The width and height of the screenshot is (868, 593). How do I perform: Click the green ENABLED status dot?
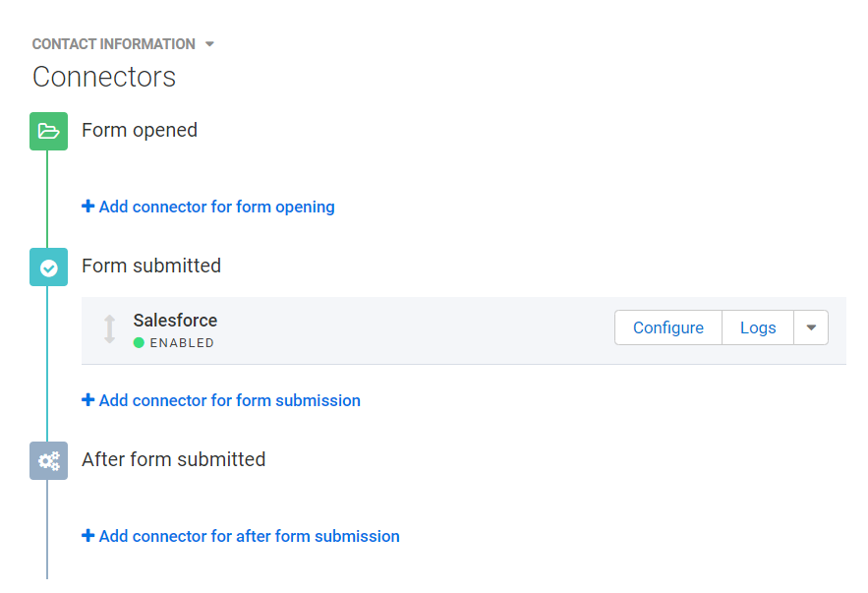pos(139,344)
